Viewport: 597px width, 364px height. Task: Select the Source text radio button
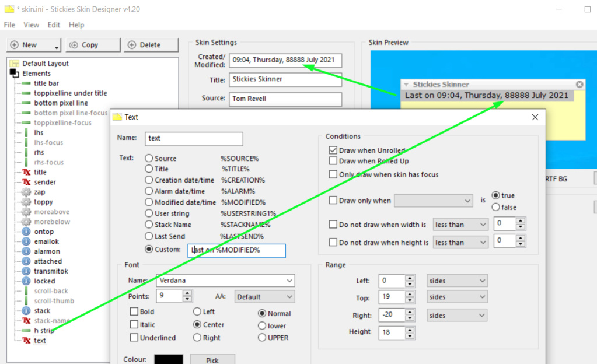[149, 158]
